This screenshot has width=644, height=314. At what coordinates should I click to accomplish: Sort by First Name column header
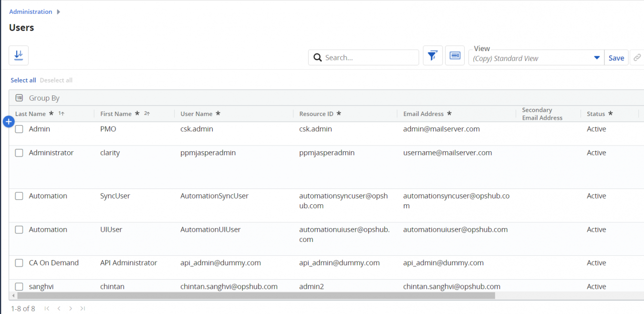click(116, 114)
